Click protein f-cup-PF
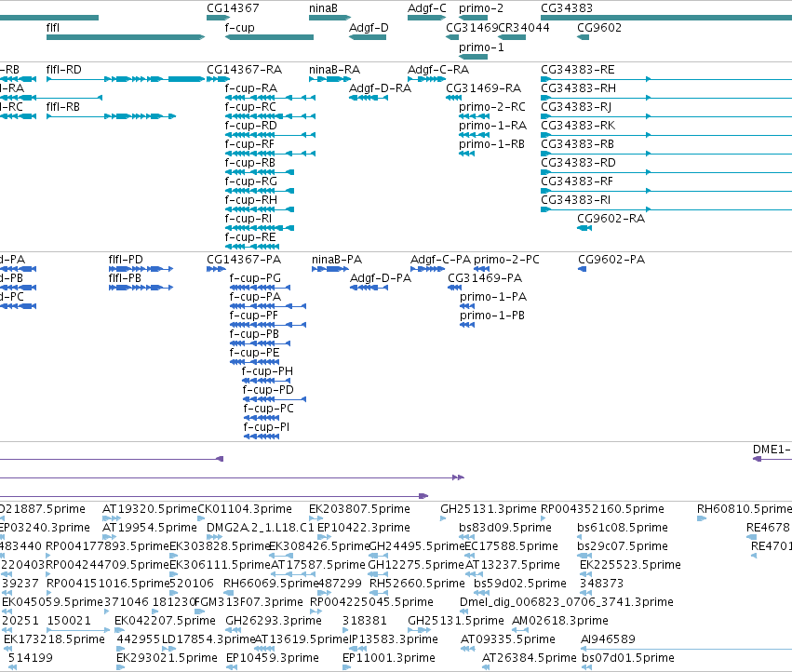 click(253, 316)
